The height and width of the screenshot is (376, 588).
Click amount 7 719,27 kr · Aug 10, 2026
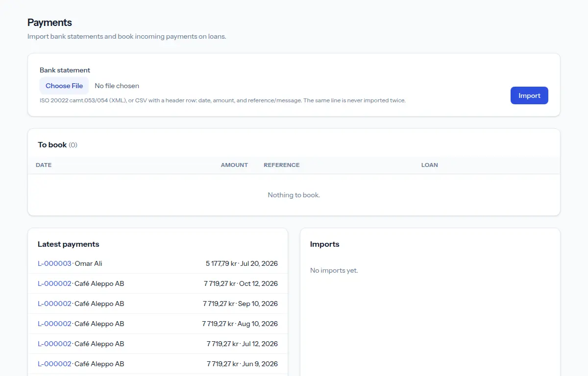240,324
